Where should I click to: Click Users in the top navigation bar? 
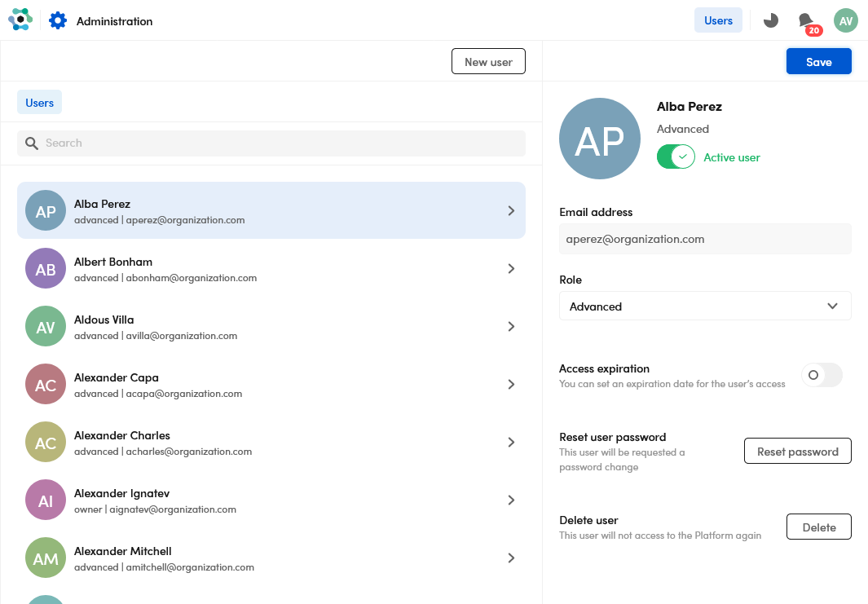coord(718,20)
